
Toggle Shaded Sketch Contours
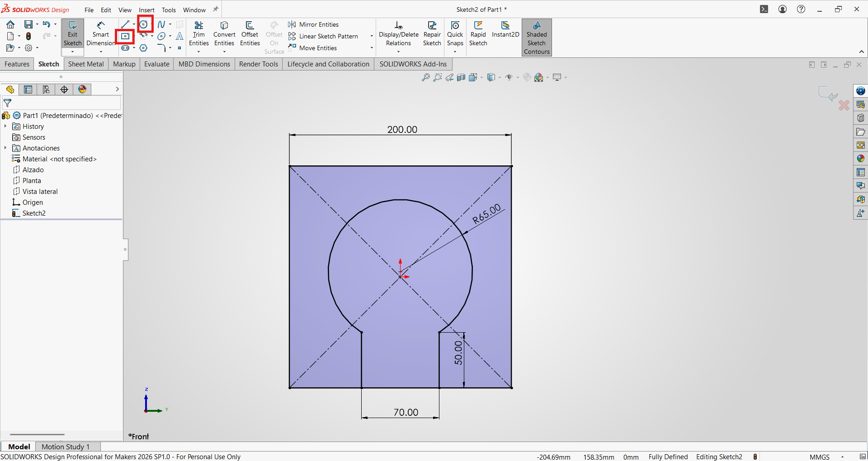537,38
